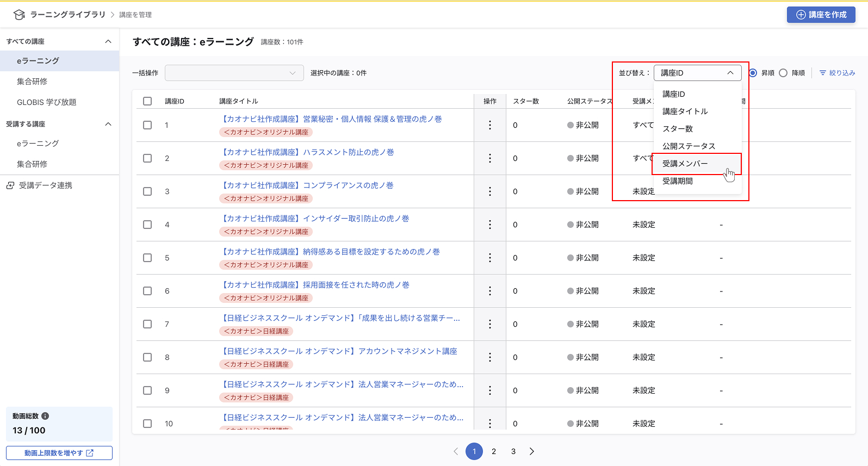This screenshot has height=466, width=868.
Task: Go to page 2 of courses
Action: (494, 451)
